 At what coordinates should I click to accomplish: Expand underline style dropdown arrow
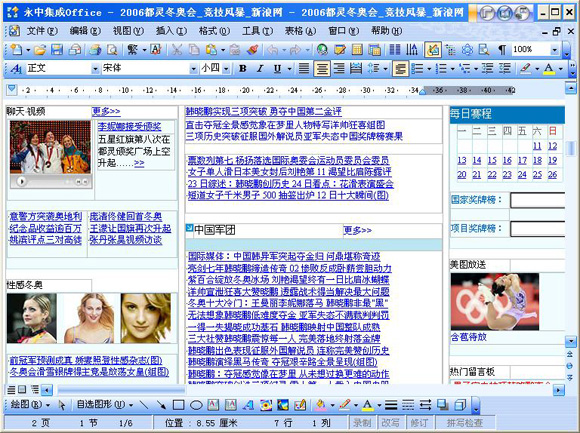tap(289, 69)
